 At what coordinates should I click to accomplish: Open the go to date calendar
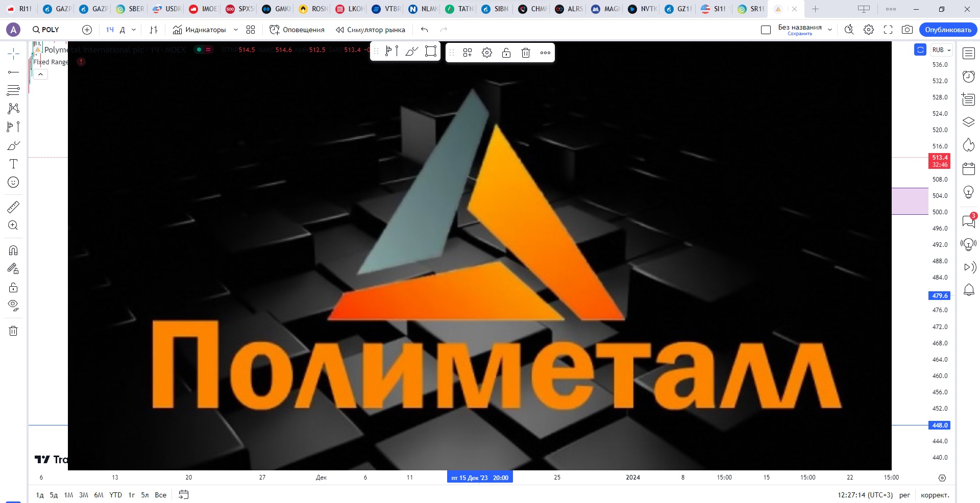(x=184, y=495)
